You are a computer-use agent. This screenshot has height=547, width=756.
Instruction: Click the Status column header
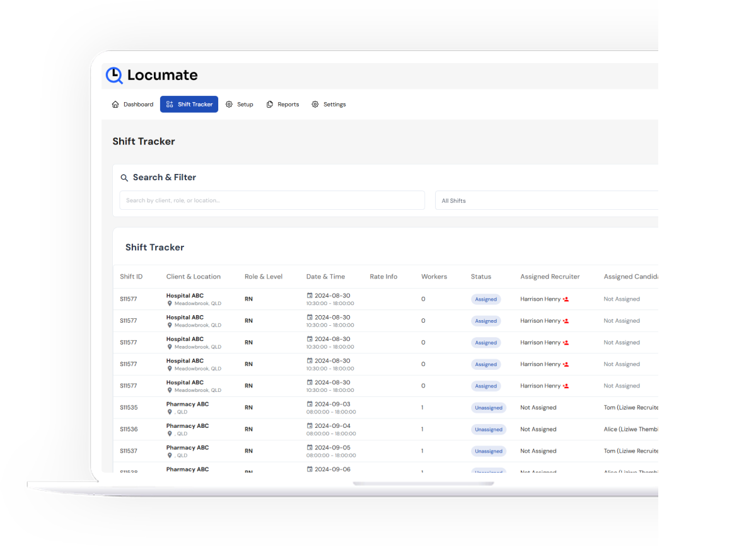click(x=480, y=277)
